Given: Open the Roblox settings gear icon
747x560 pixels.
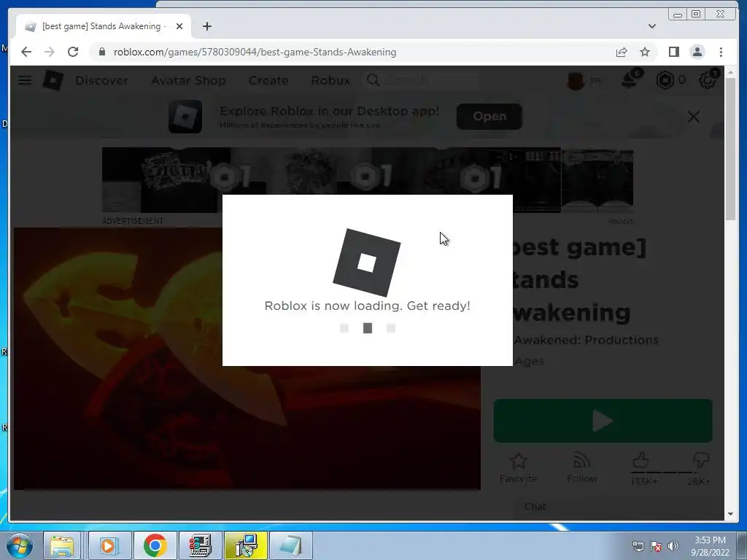Looking at the screenshot, I should coord(708,79).
